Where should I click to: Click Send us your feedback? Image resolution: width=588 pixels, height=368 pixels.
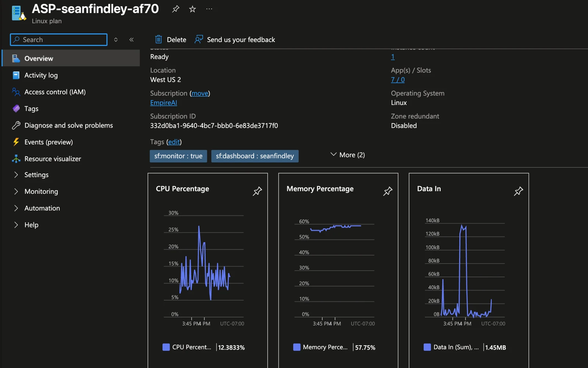coord(235,39)
